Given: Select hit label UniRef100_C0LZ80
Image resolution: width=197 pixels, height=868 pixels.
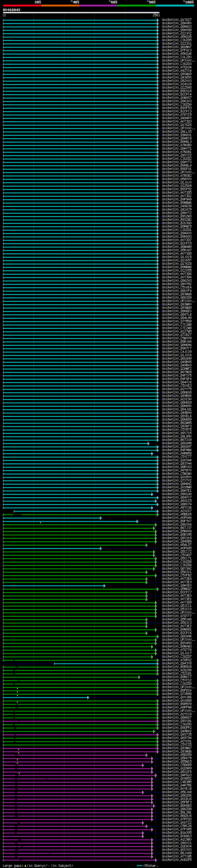Looking at the screenshot, I should 177,57.
